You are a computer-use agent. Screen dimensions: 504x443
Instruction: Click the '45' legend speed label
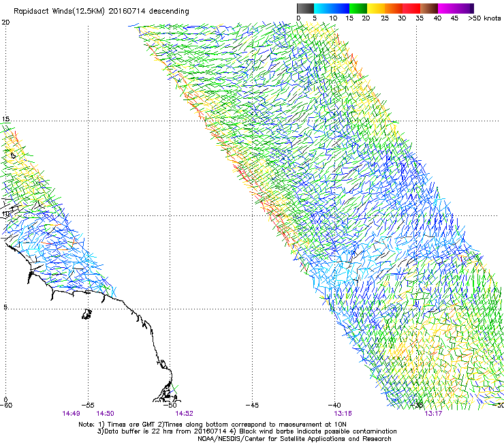pos(454,18)
